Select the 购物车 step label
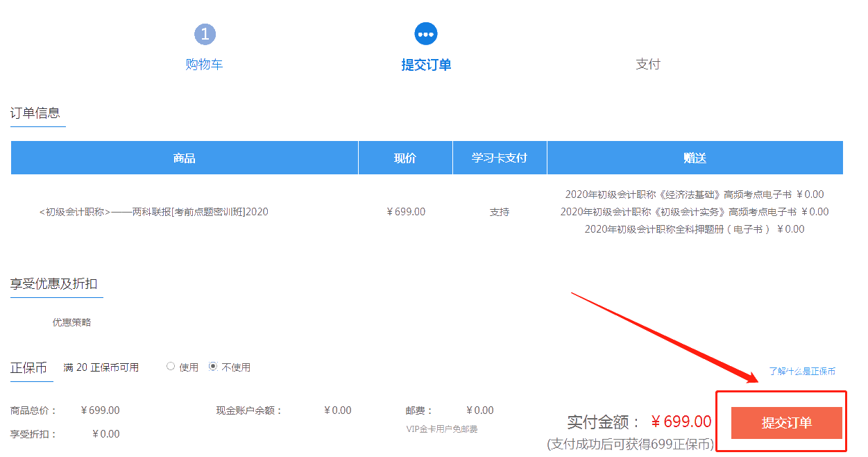 pyautogui.click(x=204, y=63)
